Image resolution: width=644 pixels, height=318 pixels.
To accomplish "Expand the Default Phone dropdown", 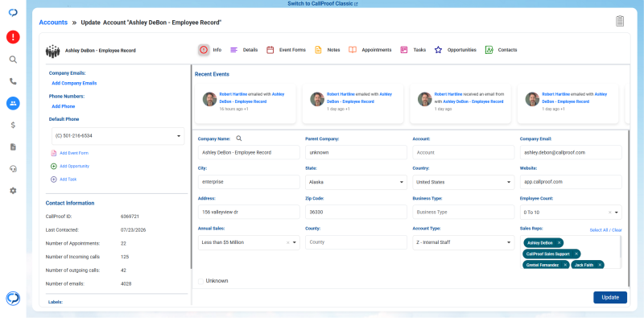I will pos(118,136).
